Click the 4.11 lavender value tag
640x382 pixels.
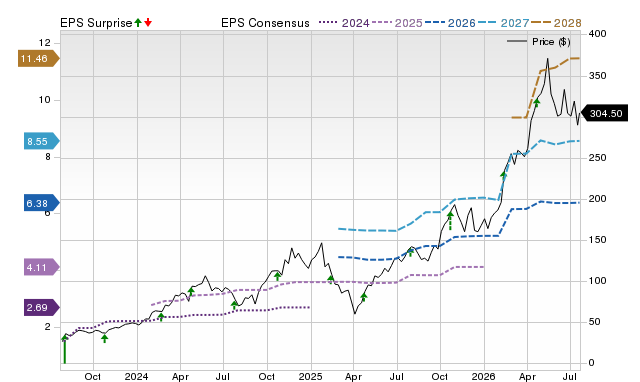click(x=41, y=267)
